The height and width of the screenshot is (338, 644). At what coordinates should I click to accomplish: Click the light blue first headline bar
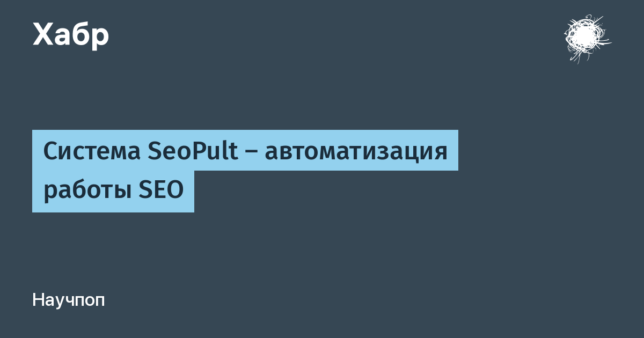point(245,150)
